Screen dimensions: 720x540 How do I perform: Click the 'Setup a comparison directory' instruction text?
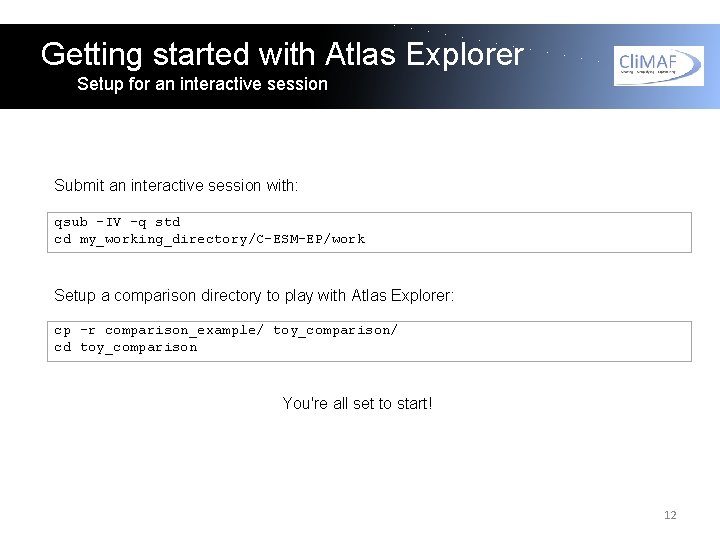point(254,296)
